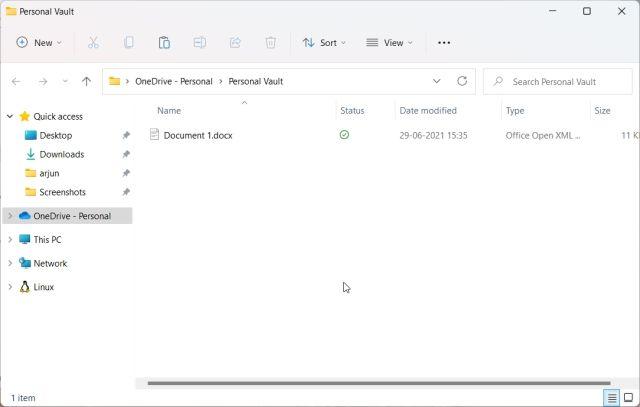Click the pin icon beside arjun
Image resolution: width=640 pixels, height=407 pixels.
pyautogui.click(x=126, y=173)
